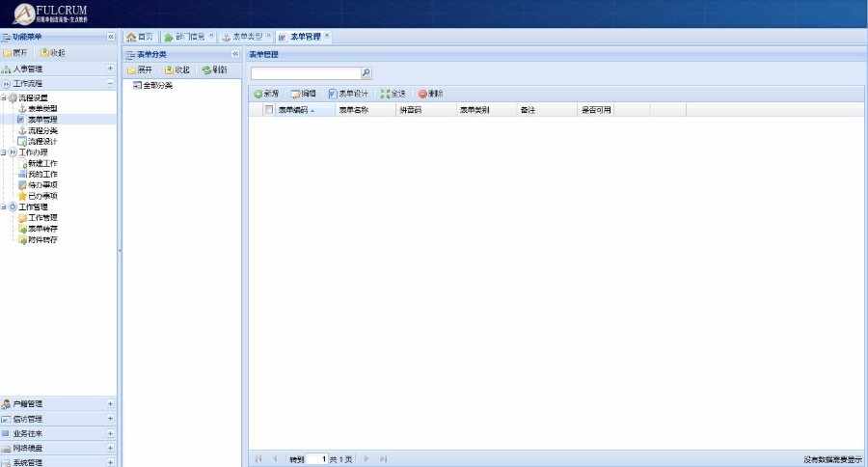
Task: Collapse the 工作流程 accordion with its minus button
Action: 110,83
